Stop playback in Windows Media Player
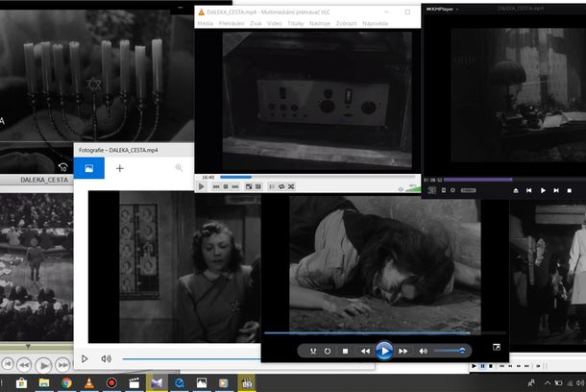586x392 pixels. pos(345,352)
